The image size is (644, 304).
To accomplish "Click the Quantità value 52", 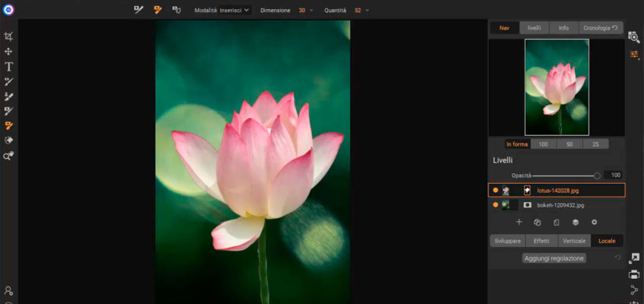I will [x=358, y=11].
